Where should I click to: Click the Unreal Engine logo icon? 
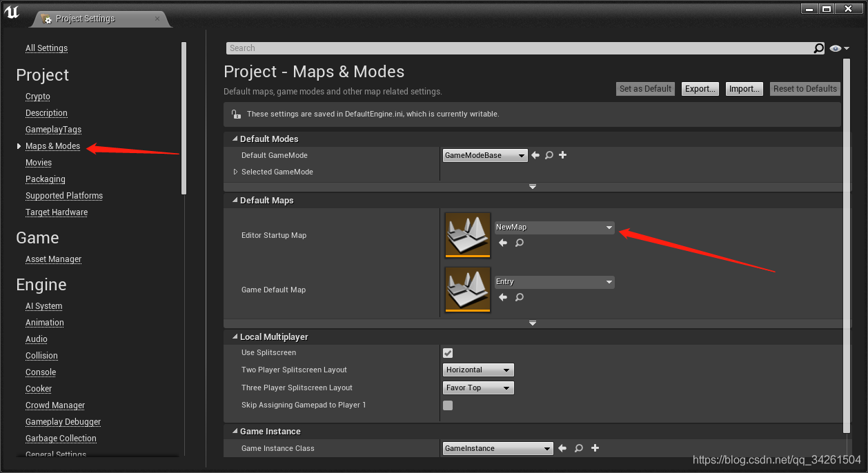[x=12, y=13]
